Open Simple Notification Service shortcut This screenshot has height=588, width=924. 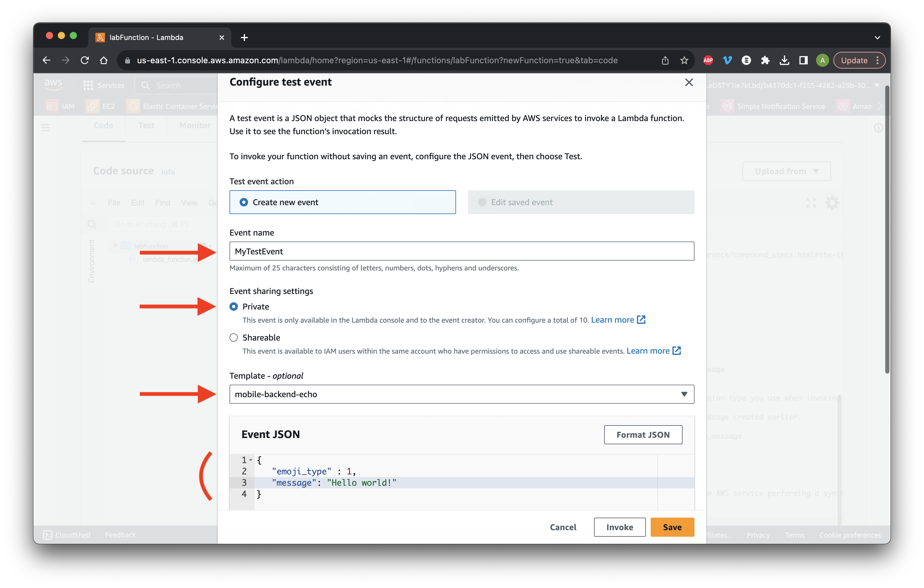[x=773, y=106]
